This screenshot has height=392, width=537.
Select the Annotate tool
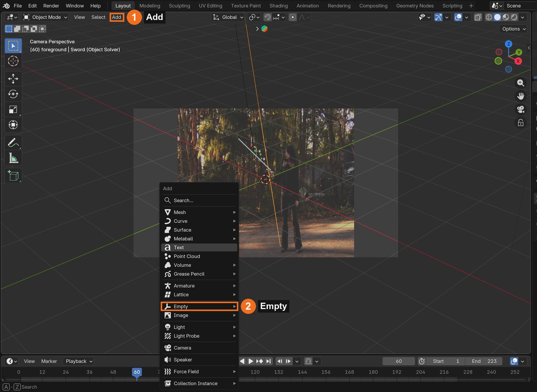[x=13, y=142]
